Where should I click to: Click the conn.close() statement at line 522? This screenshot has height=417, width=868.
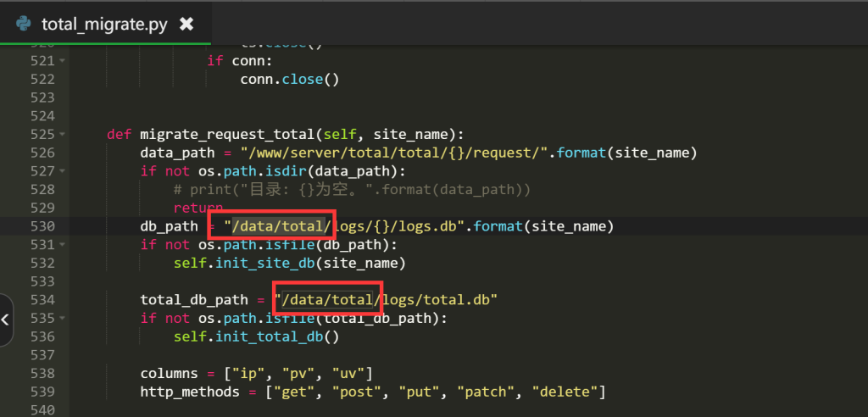[x=289, y=80]
